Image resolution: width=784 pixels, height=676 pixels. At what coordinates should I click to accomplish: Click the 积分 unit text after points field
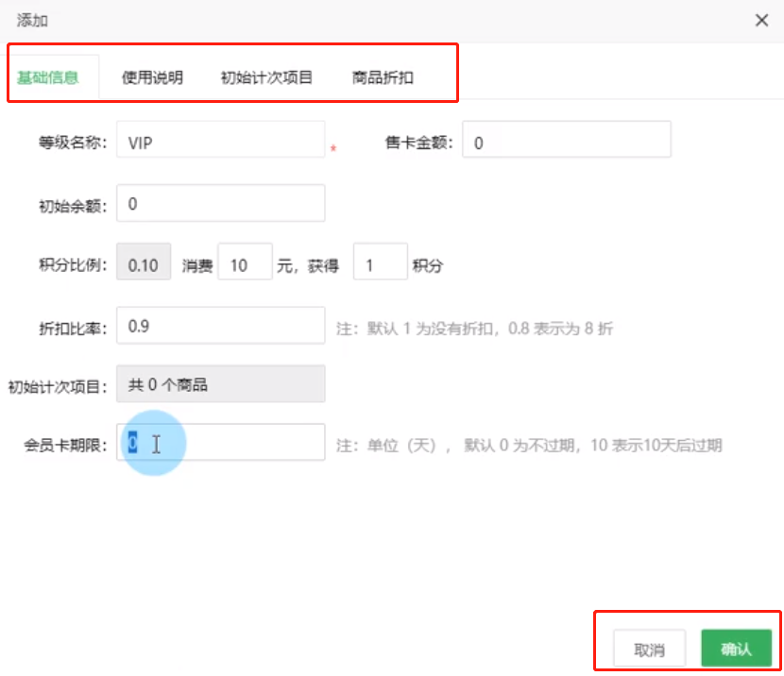pos(428,265)
